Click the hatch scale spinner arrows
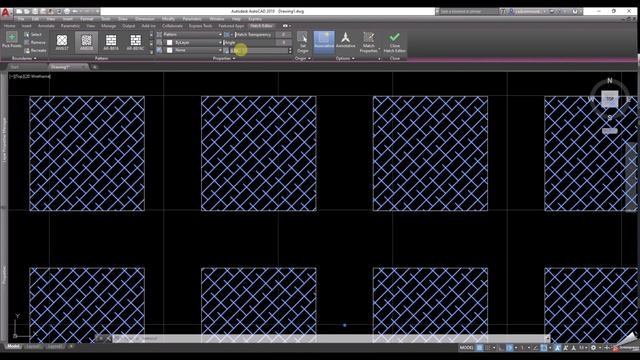This screenshot has width=640, height=360. pos(290,51)
